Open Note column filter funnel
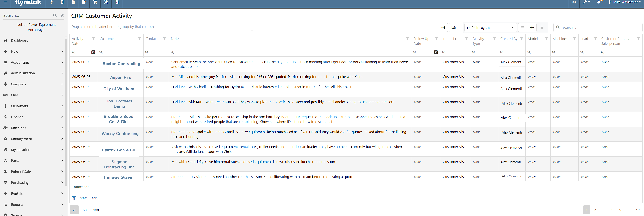Viewport: 644px width, 216px height. click(x=408, y=38)
